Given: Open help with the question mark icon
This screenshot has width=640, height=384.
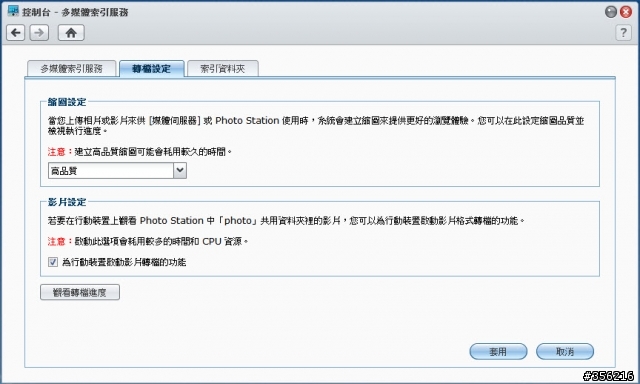Looking at the screenshot, I should pos(623,33).
